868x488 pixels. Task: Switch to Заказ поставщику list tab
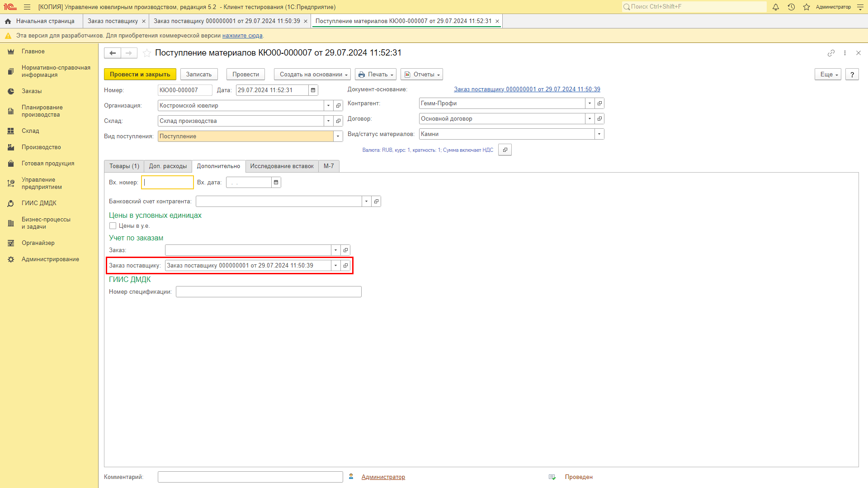[x=113, y=21]
